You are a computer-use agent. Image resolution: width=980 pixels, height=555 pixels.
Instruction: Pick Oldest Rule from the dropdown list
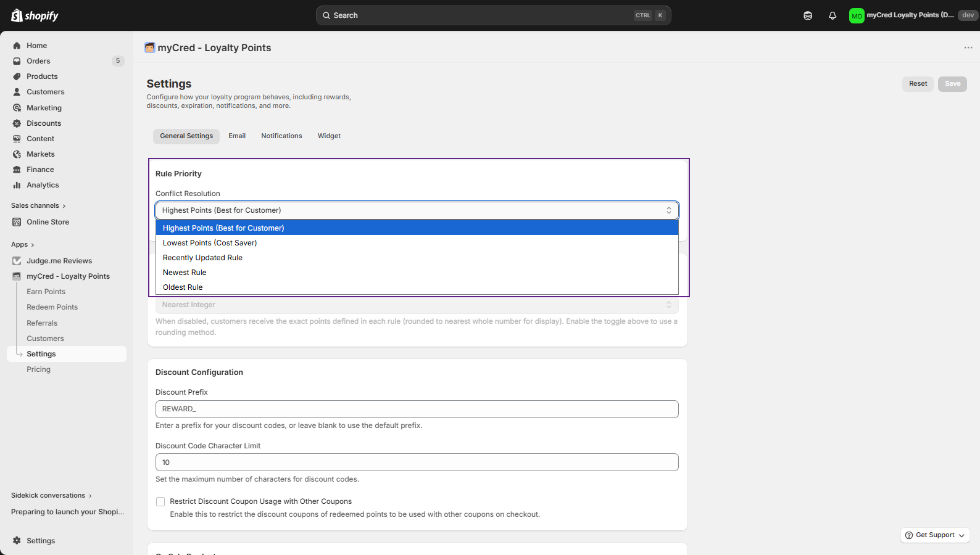pos(183,287)
